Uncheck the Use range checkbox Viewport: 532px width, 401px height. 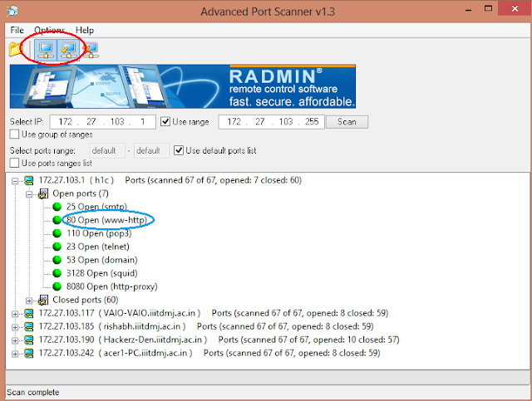(x=165, y=121)
